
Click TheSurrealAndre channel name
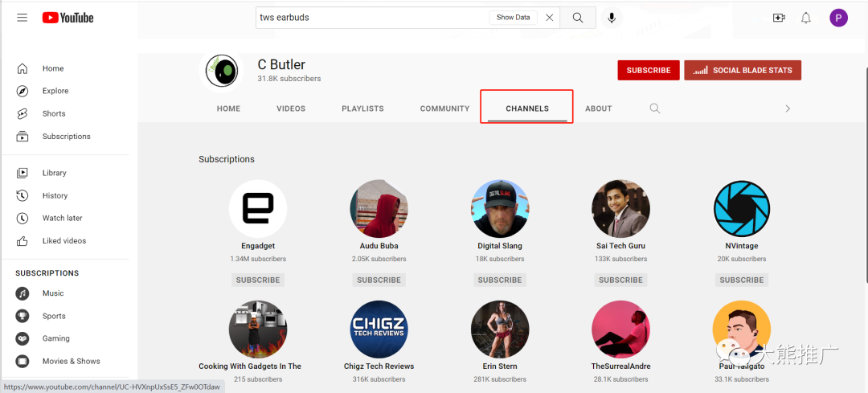(620, 366)
